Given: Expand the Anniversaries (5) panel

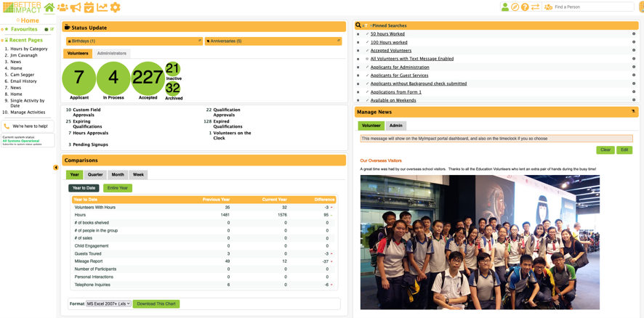Looking at the screenshot, I should (x=273, y=41).
